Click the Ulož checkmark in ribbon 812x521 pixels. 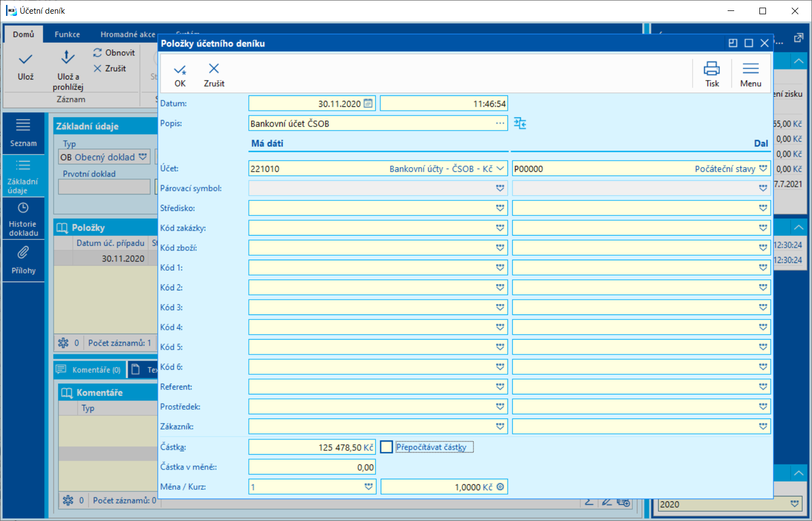25,59
